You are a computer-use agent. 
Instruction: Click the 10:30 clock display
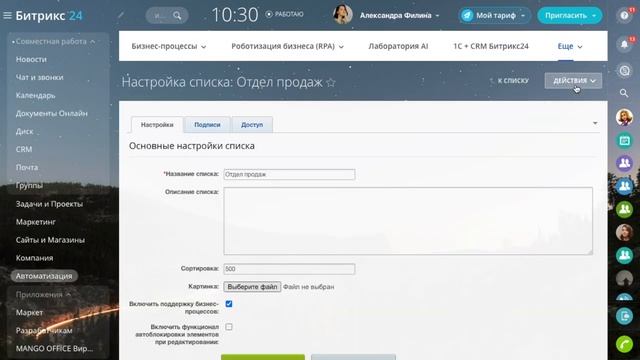(235, 15)
